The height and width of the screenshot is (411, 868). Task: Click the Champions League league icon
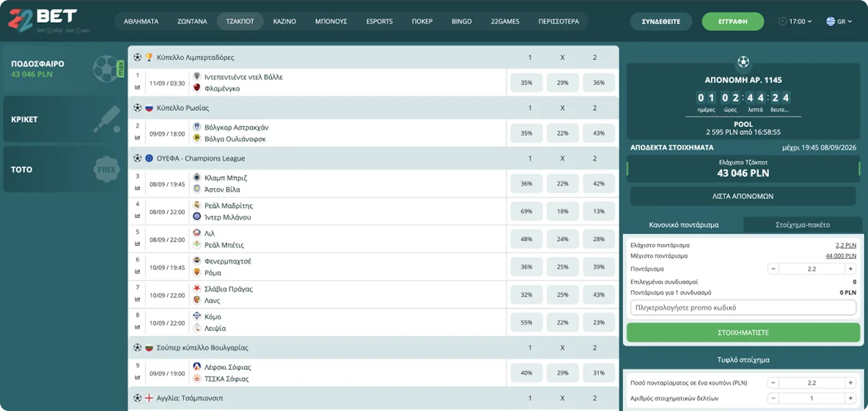tap(149, 158)
